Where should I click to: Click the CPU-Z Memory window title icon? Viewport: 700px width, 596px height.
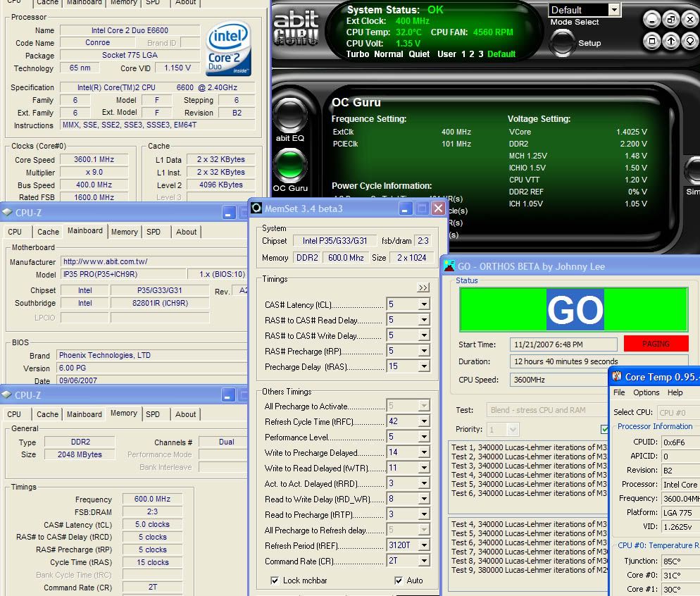[x=7, y=395]
